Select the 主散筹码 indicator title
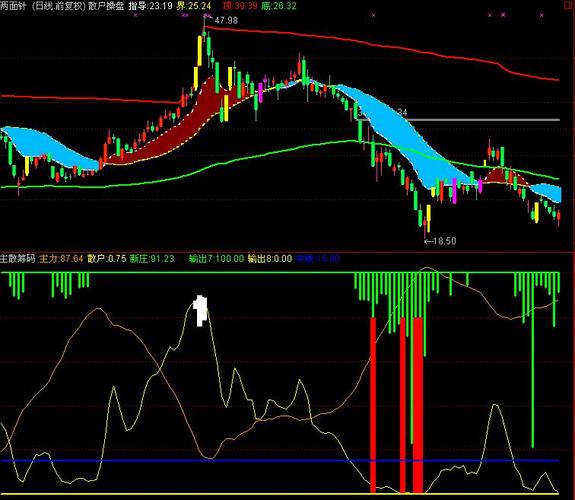575x500 pixels. (18, 259)
